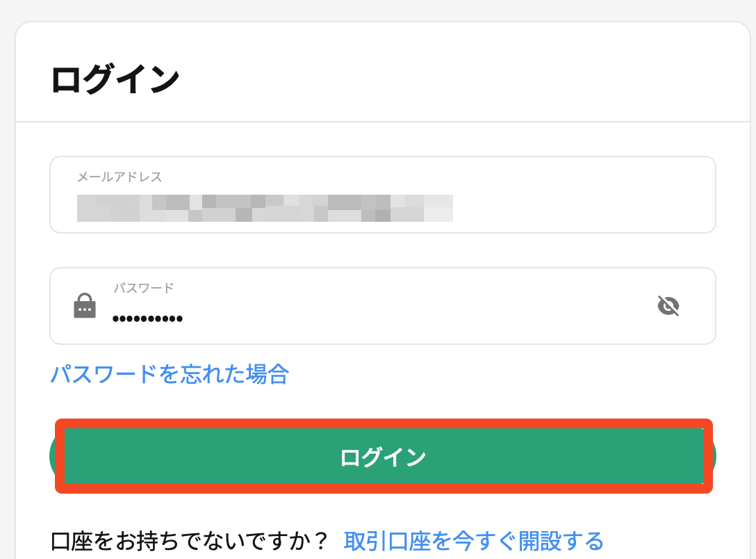This screenshot has width=756, height=559.
Task: Click the ログイン page heading
Action: tap(115, 80)
